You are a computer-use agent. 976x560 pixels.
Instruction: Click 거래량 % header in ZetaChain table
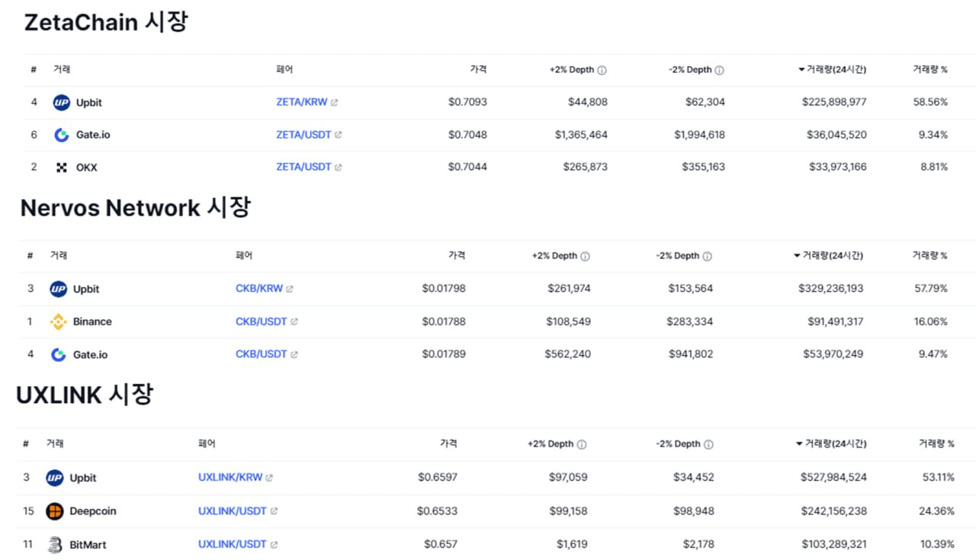930,69
